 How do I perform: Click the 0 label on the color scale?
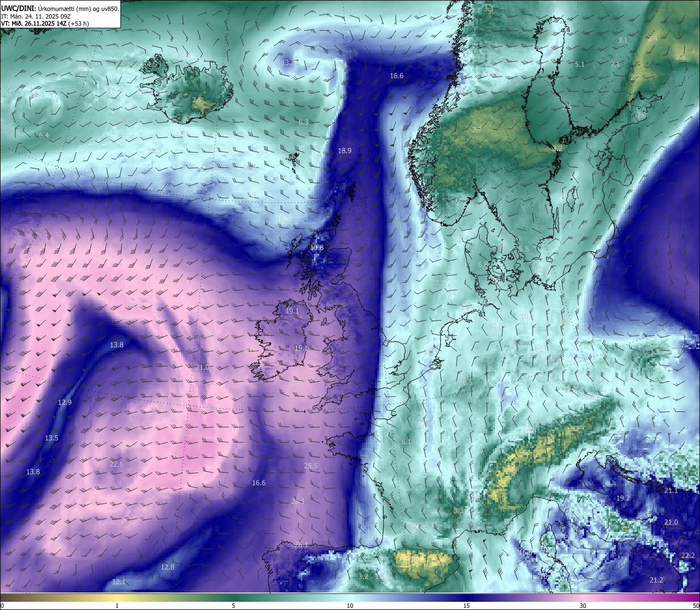click(2, 606)
